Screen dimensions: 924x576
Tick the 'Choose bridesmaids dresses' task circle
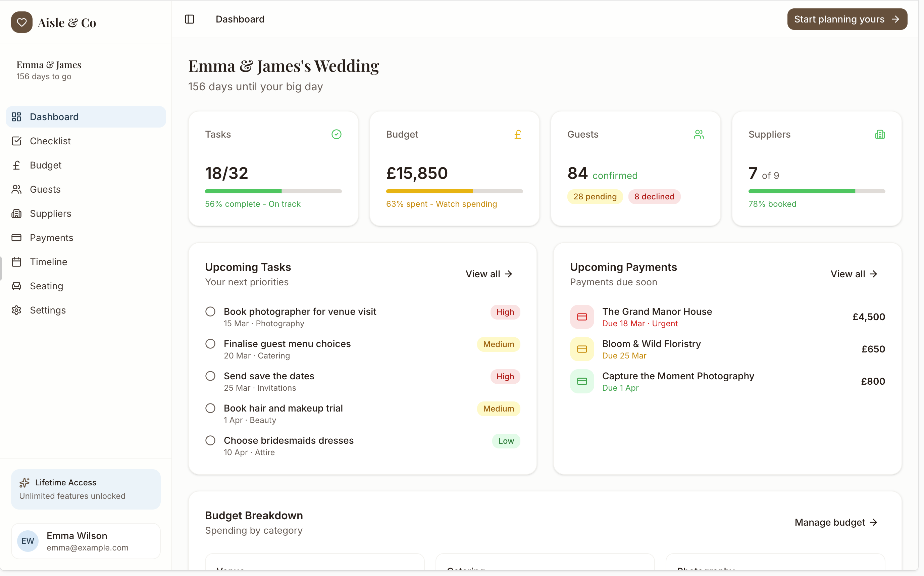click(210, 440)
